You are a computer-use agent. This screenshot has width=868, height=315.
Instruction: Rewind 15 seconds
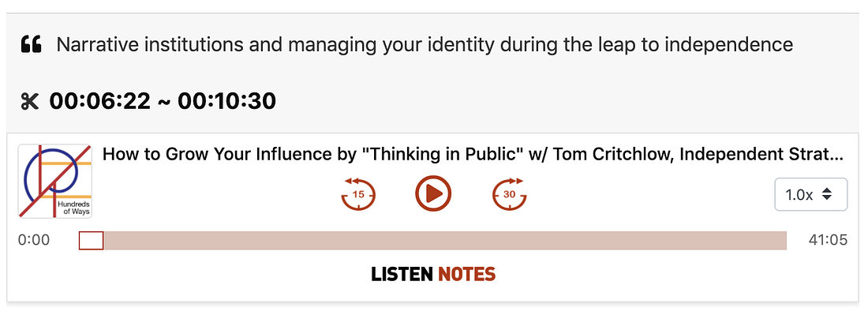click(358, 193)
